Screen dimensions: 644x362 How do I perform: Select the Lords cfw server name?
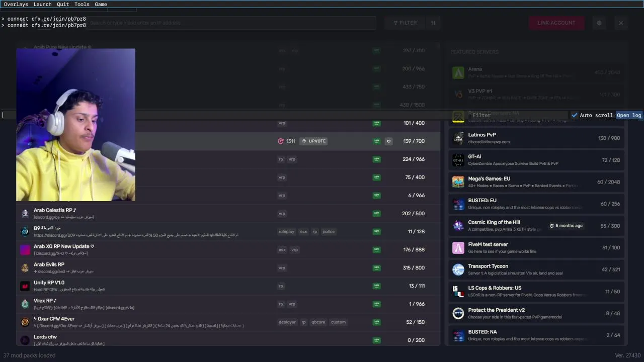click(x=45, y=337)
